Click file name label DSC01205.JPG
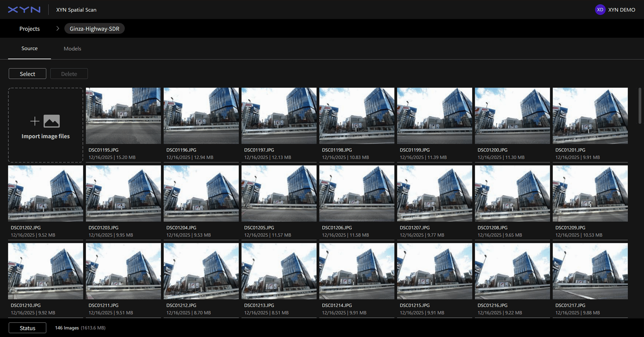This screenshot has height=337, width=644. coord(259,228)
